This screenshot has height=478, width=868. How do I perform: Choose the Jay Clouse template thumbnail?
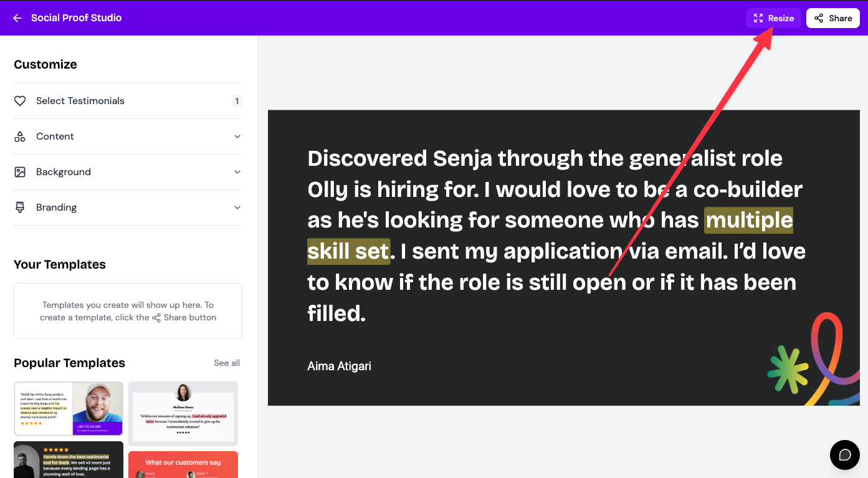69,409
